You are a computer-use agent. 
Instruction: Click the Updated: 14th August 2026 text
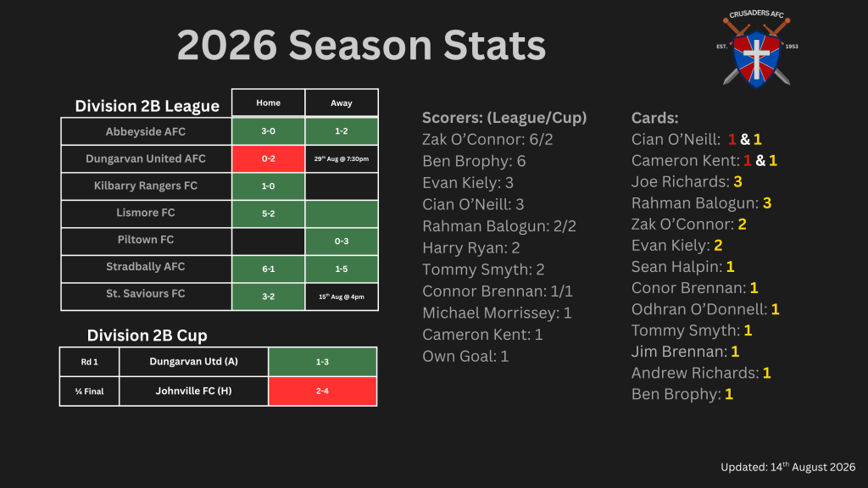click(x=788, y=467)
